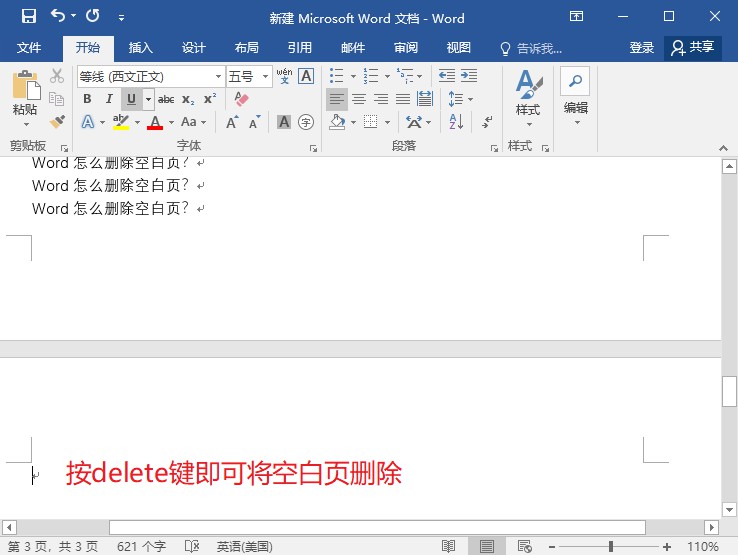This screenshot has height=555, width=738.
Task: Toggle underline formatting
Action: coord(131,99)
